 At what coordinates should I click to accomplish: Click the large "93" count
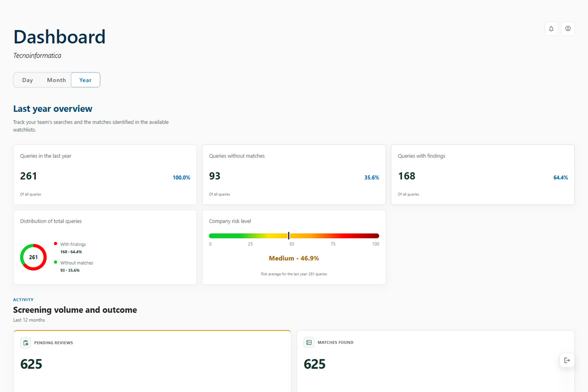coord(215,176)
